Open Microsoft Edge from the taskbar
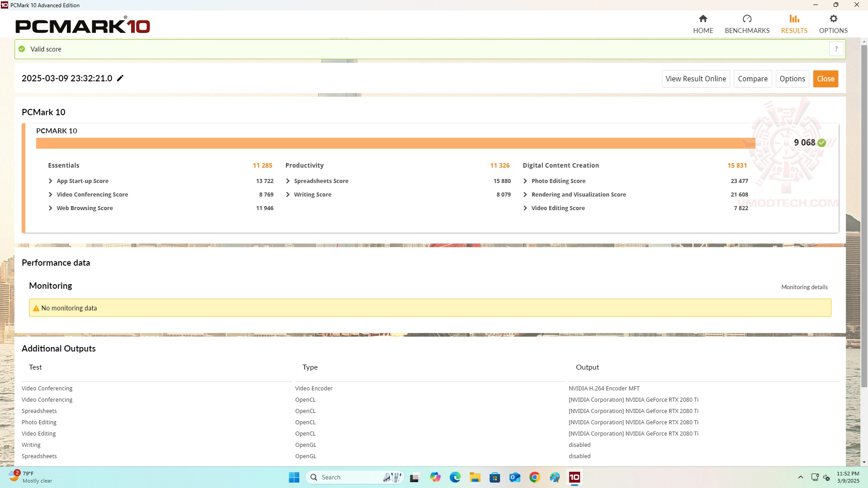 pyautogui.click(x=455, y=477)
